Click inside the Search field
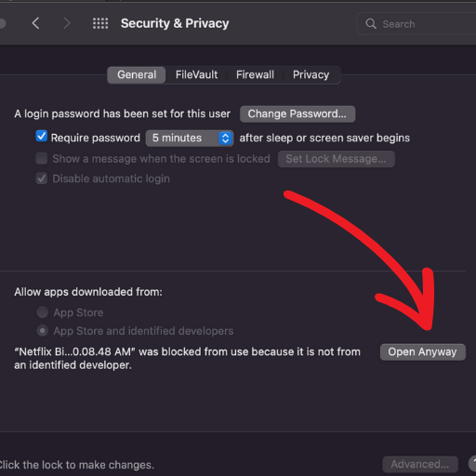 tap(418, 24)
